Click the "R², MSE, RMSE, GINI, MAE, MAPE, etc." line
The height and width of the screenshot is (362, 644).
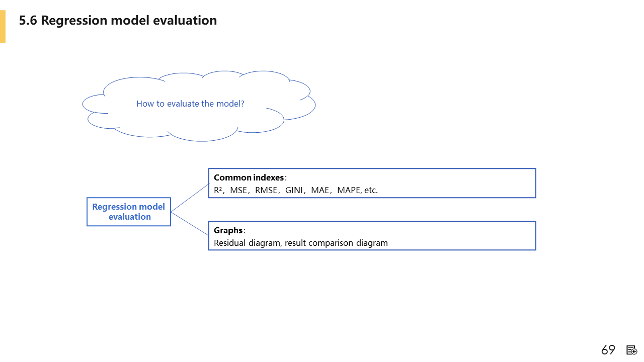[296, 190]
